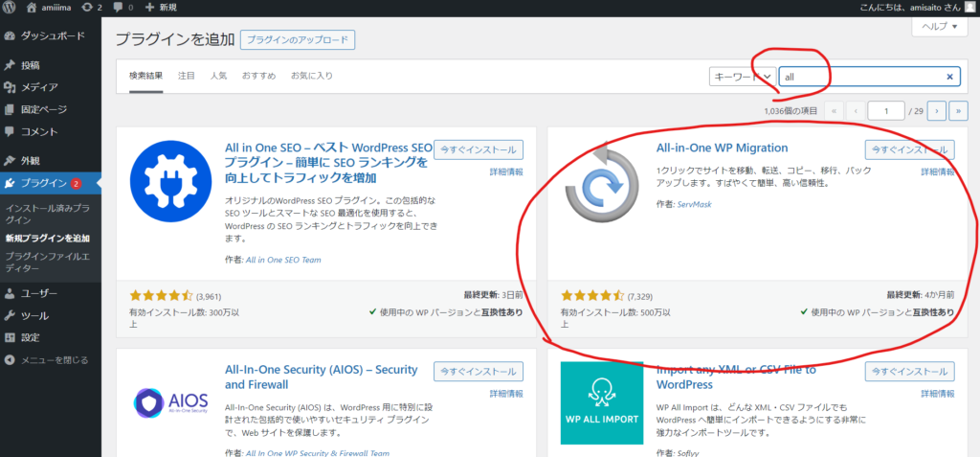Viewport: 980px width, 457px height.
Task: Click All-in-One WP Migration plugin icon
Action: click(601, 181)
